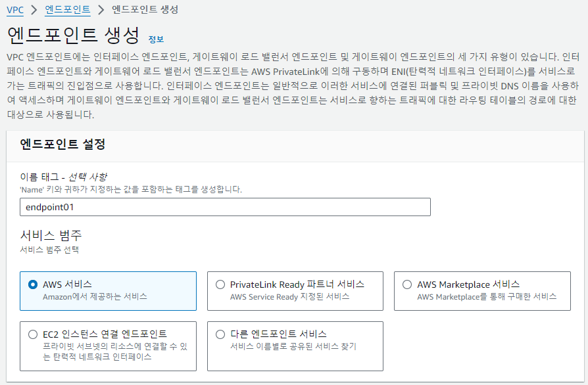The image size is (588, 385).
Task: Click the 엔드포인트 생성 breadcrumb text
Action: pos(145,9)
